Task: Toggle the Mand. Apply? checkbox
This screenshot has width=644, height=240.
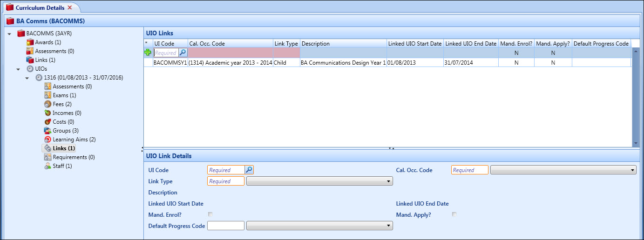Action: [454, 214]
